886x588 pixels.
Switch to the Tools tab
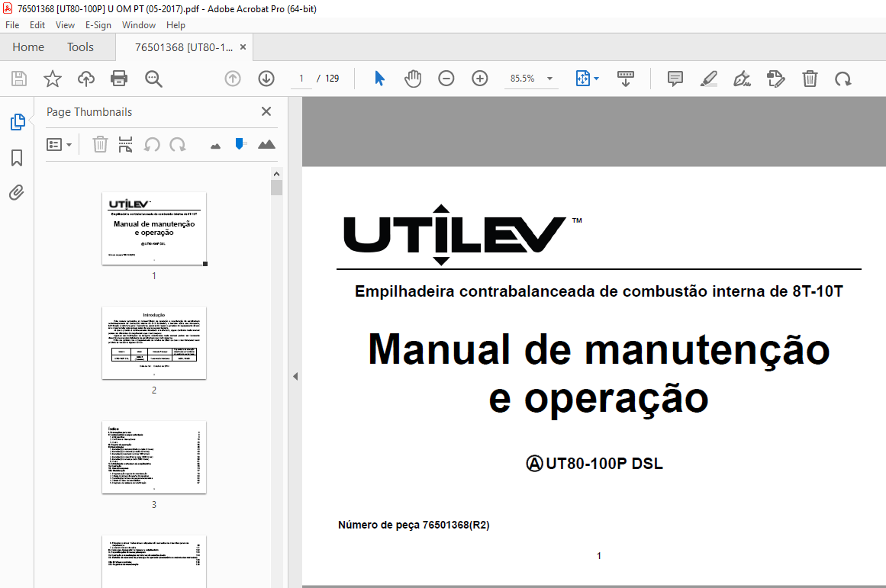[80, 47]
